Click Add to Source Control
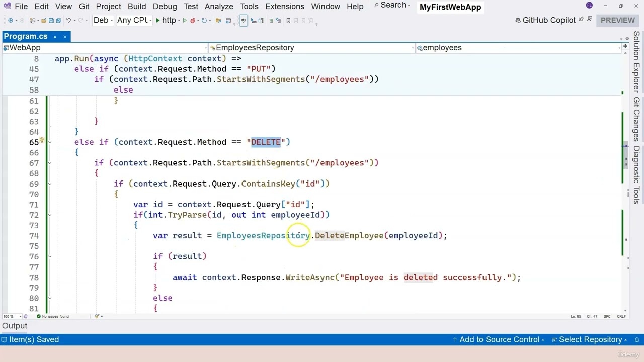The width and height of the screenshot is (644, 362). click(499, 340)
